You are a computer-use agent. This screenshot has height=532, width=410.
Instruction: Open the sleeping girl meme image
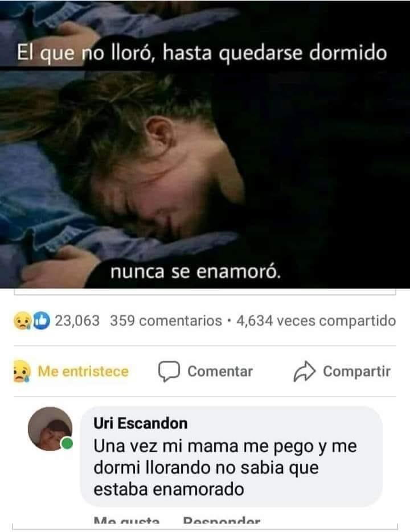(205, 144)
